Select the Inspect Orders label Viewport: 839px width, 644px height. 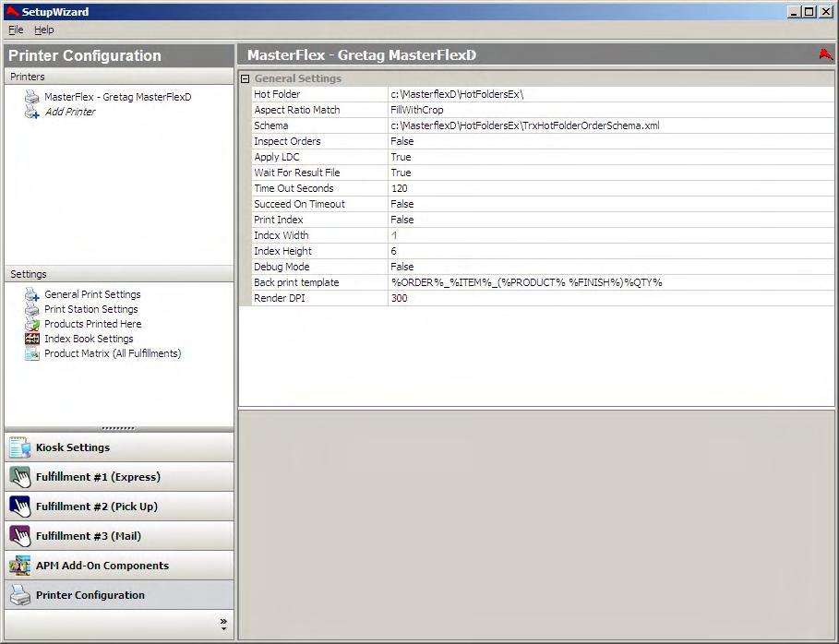(287, 141)
